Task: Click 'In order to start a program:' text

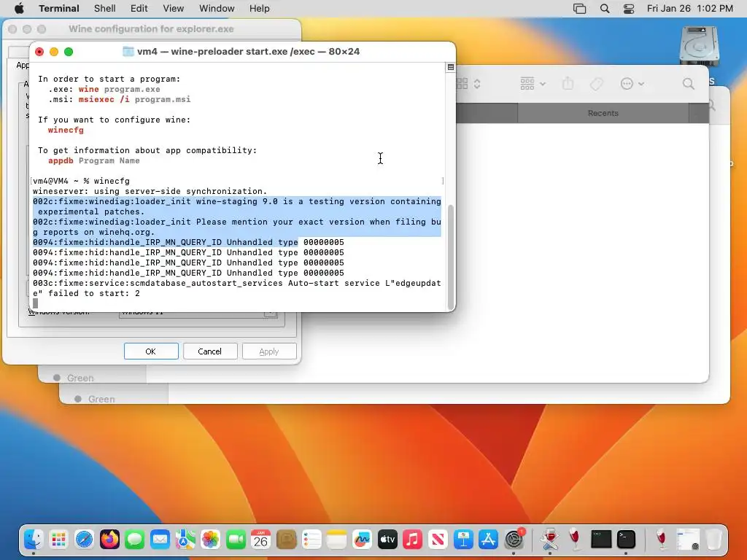Action: [x=109, y=79]
